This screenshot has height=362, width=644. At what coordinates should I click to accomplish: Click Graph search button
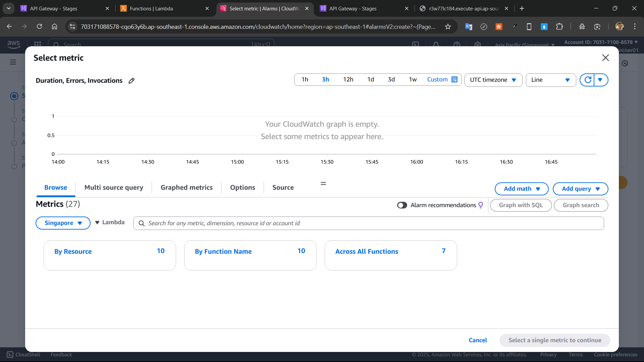[581, 205]
